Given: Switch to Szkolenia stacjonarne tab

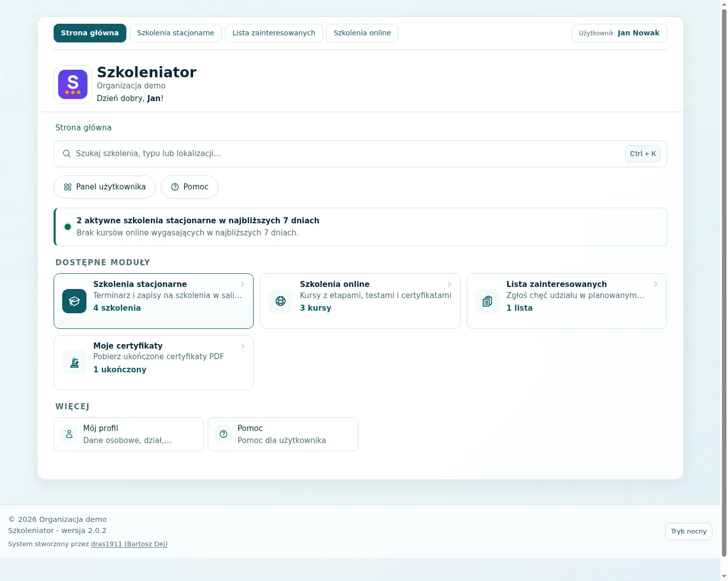Looking at the screenshot, I should [175, 33].
